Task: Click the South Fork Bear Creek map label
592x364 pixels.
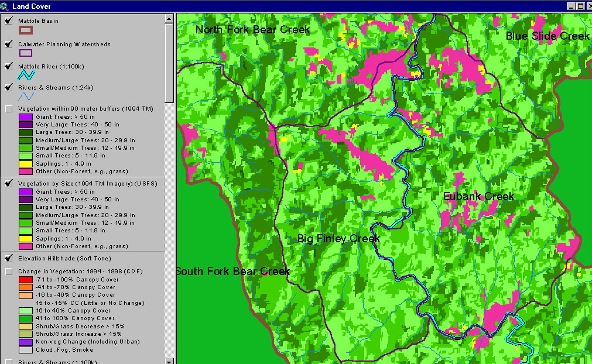Action: (x=233, y=271)
